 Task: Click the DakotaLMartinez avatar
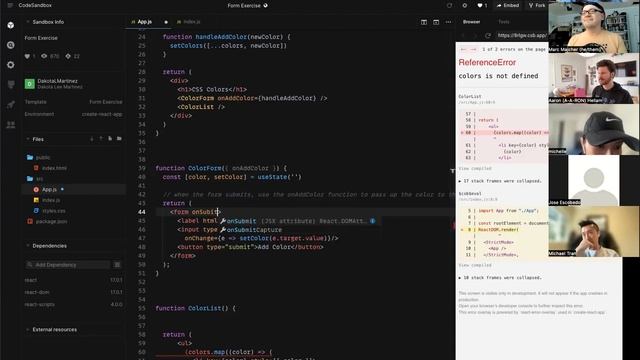coord(29,84)
